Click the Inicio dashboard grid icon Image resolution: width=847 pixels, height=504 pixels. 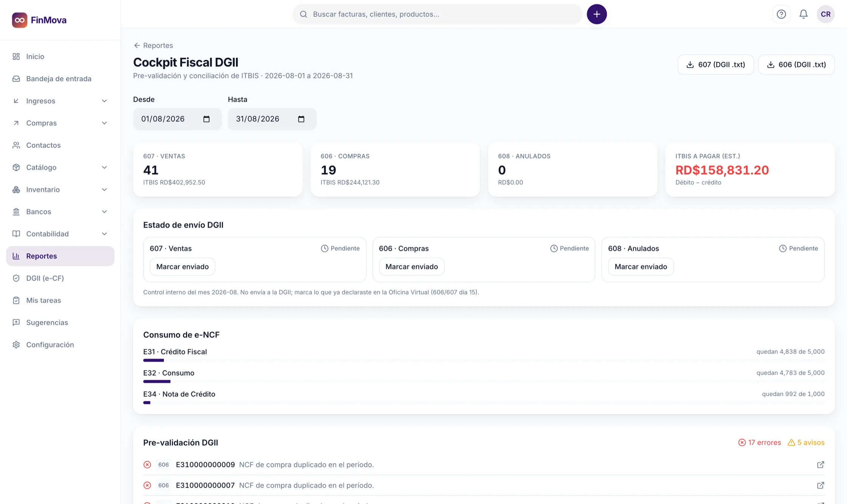16,56
